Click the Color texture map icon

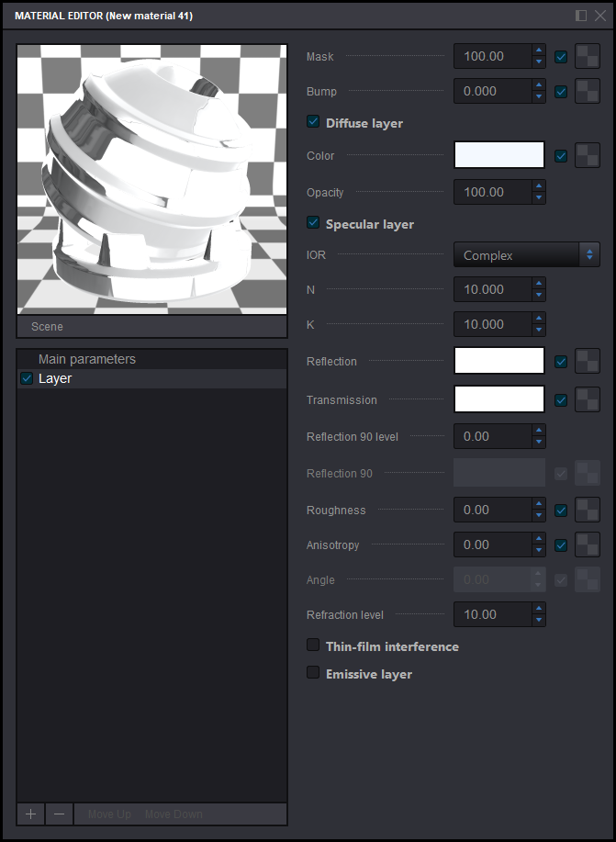click(x=588, y=156)
